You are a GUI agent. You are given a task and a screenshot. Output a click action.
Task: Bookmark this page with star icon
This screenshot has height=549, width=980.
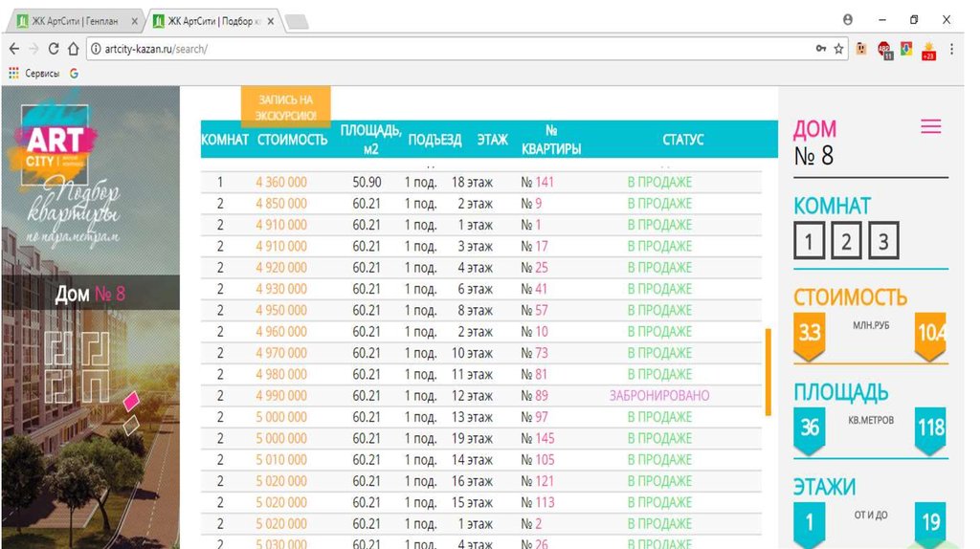tap(839, 49)
